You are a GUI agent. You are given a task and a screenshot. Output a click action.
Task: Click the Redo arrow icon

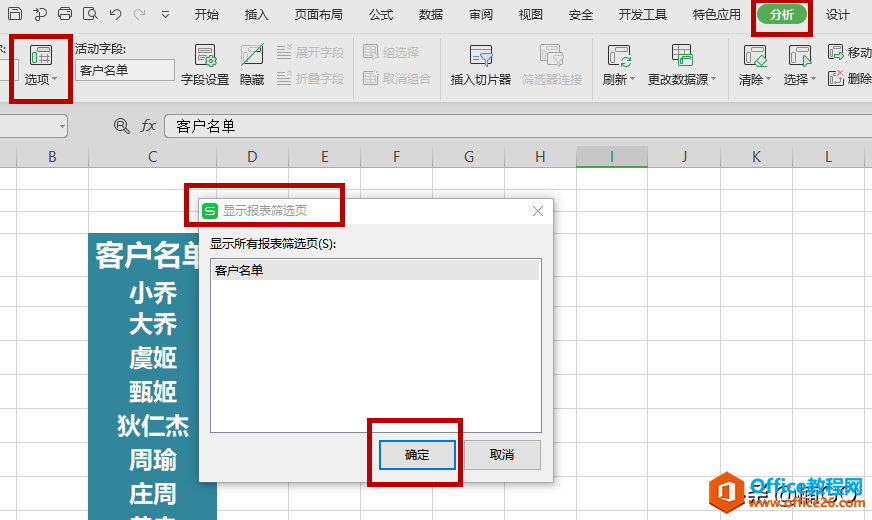click(x=140, y=14)
